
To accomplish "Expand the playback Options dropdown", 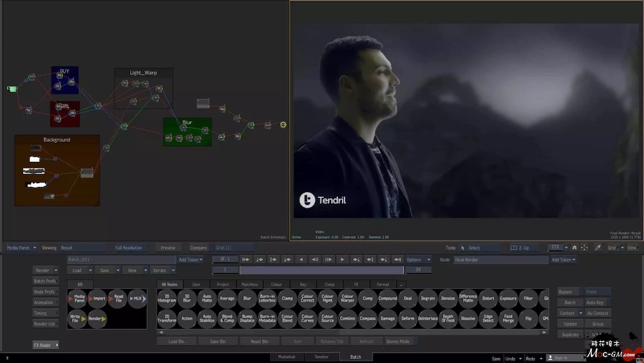I will (x=418, y=260).
